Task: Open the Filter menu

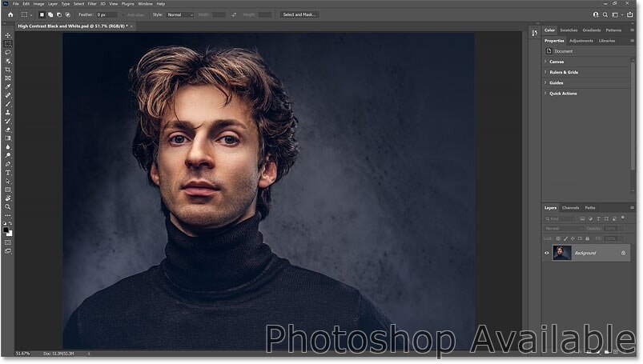Action: pos(92,4)
